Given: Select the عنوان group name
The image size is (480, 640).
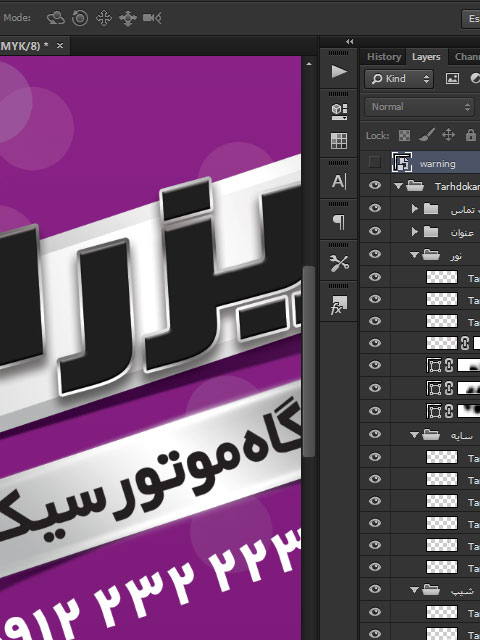Looking at the screenshot, I should coord(462,233).
